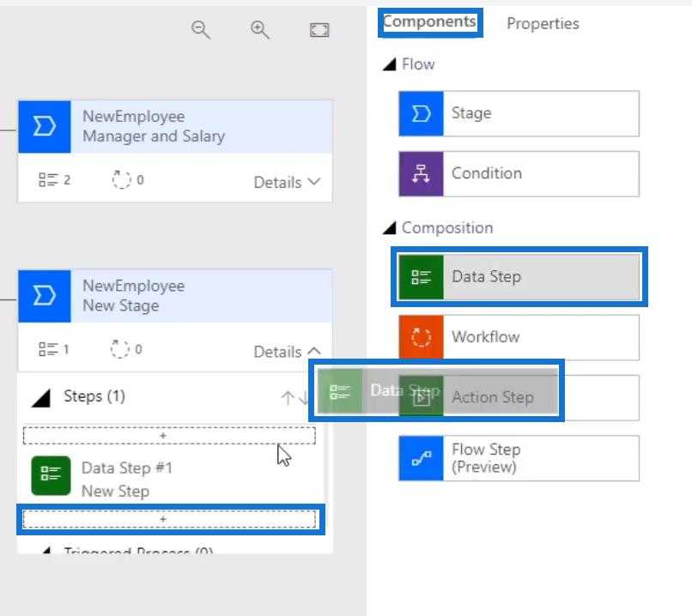Click workflow count icon in New Stage card

120,349
